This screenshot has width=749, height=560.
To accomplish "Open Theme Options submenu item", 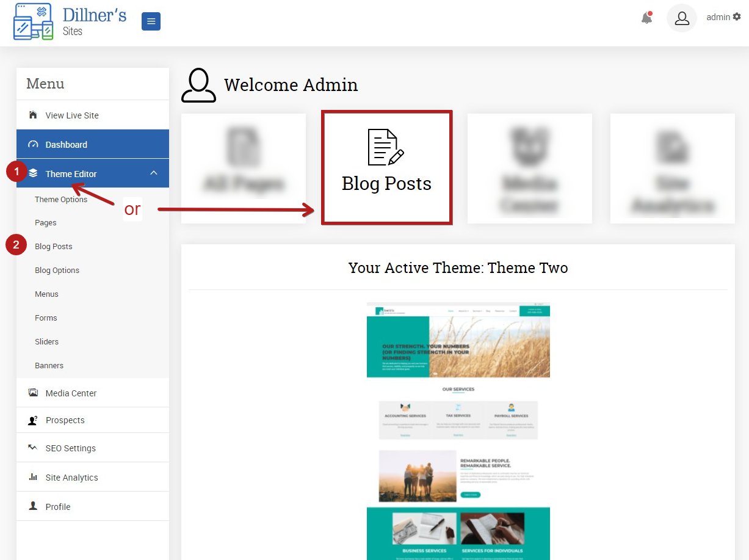I will tap(61, 200).
